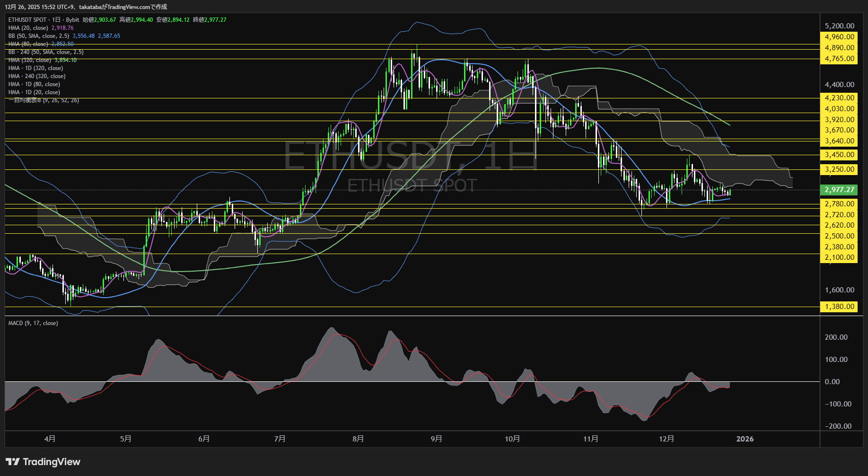This screenshot has width=868, height=476.
Task: Select the yellow 1,380.00 price level label
Action: coord(839,307)
